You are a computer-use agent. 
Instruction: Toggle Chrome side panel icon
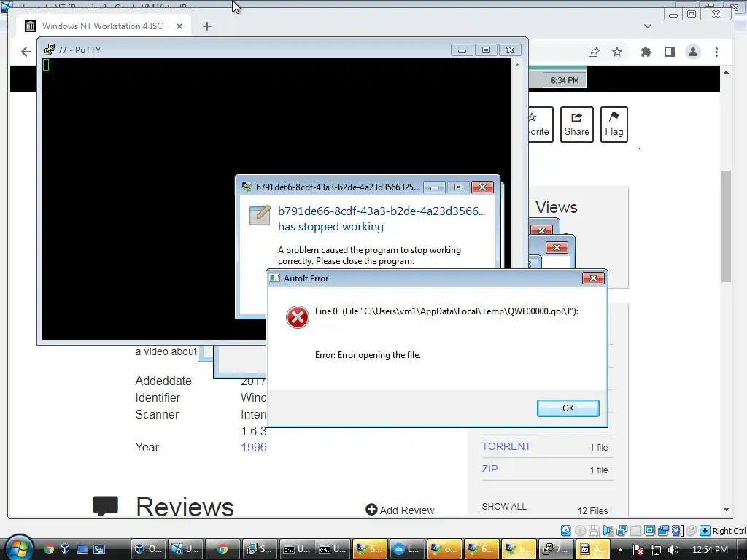[x=670, y=52]
